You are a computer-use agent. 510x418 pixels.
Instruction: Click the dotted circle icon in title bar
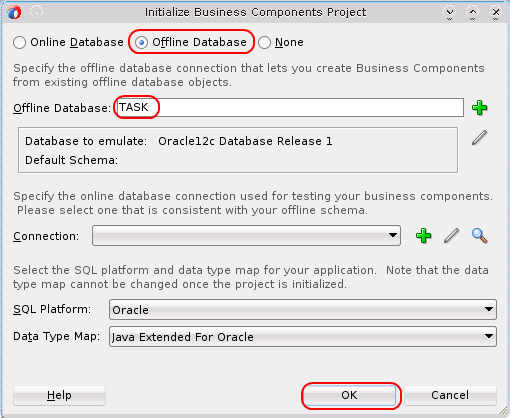pos(36,12)
